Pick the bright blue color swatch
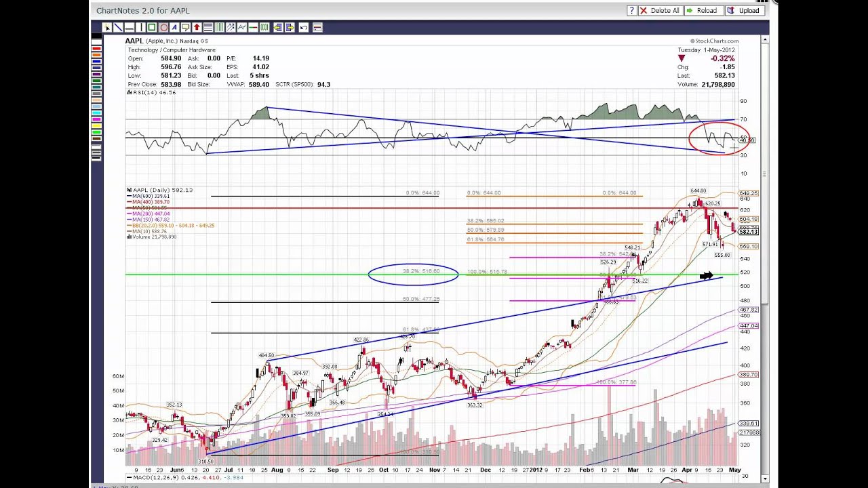Viewport: 868px width, 488px height. pos(96,61)
